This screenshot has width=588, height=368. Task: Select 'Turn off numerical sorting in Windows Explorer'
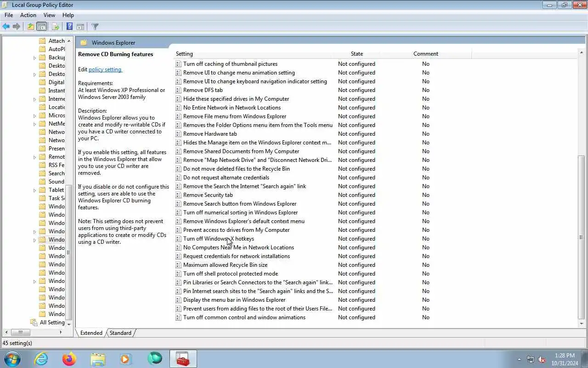pos(240,213)
